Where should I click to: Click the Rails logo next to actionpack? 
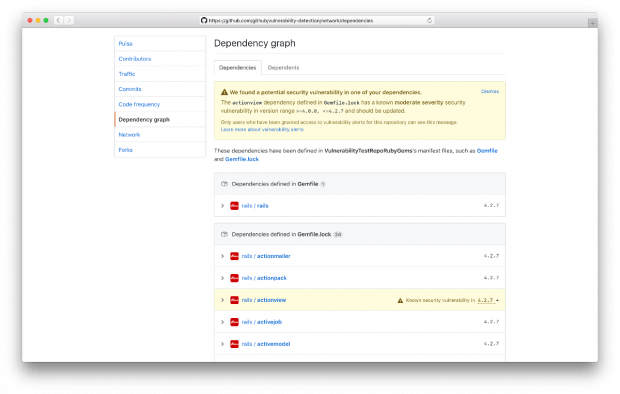234,278
